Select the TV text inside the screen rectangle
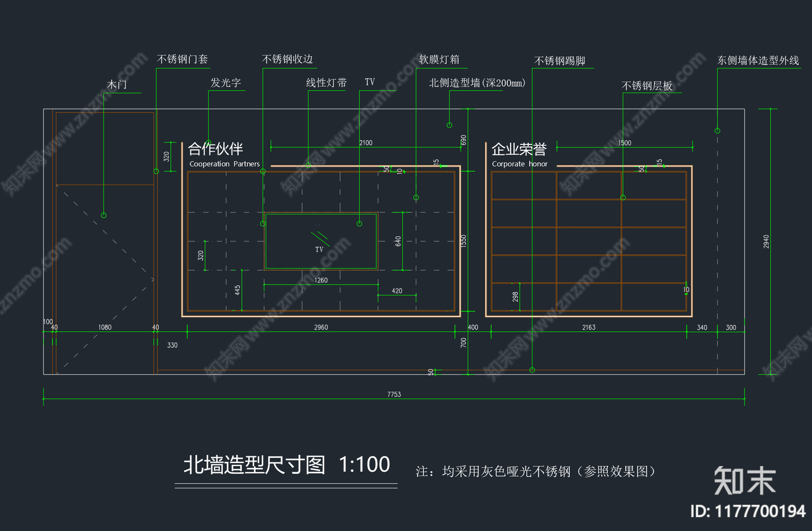Image resolution: width=812 pixels, height=531 pixels. 319,250
